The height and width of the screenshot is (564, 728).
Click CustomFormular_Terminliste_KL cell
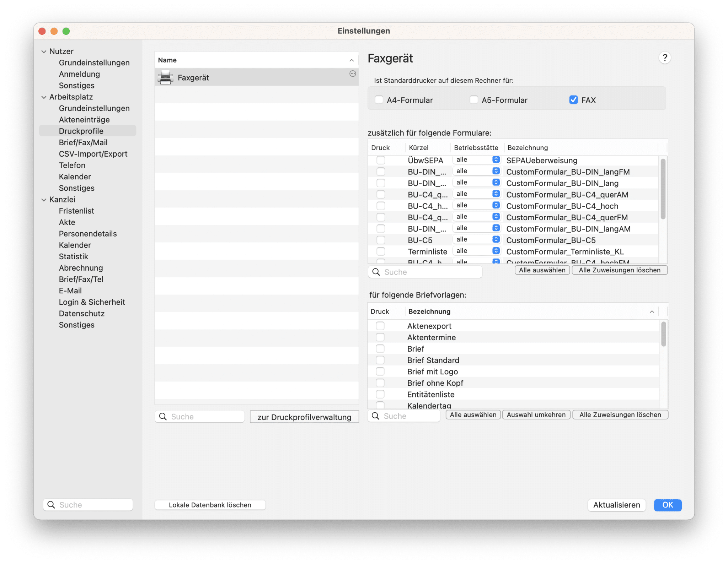(565, 251)
